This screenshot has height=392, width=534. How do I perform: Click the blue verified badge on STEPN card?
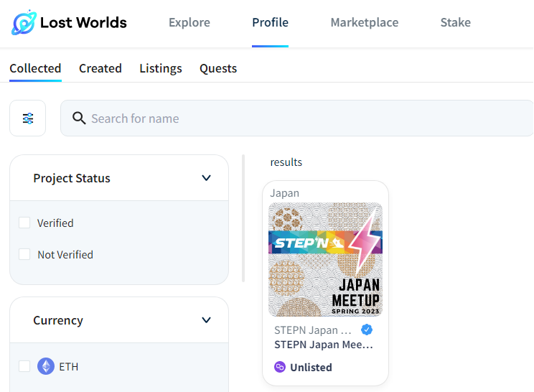(x=367, y=330)
